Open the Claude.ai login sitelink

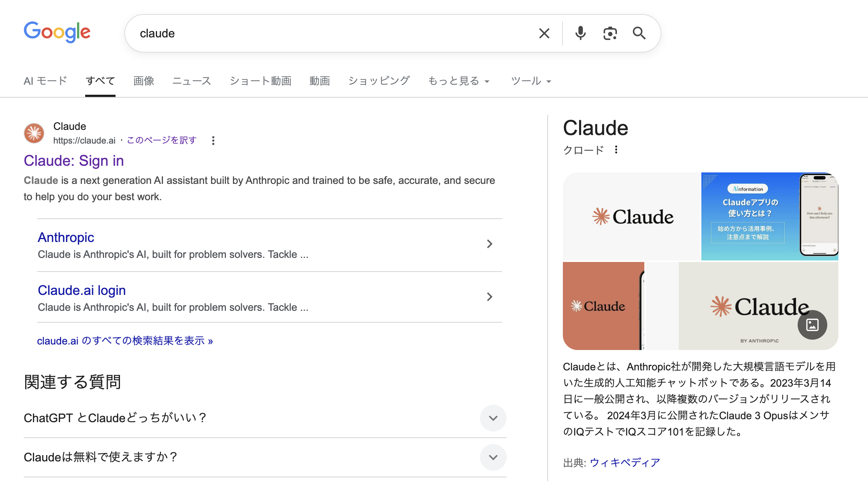coord(82,290)
